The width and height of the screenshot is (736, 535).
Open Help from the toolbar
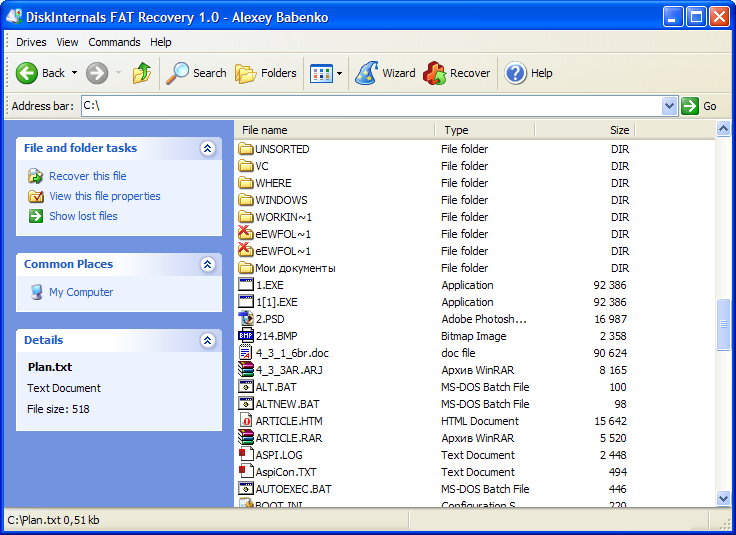coord(516,73)
